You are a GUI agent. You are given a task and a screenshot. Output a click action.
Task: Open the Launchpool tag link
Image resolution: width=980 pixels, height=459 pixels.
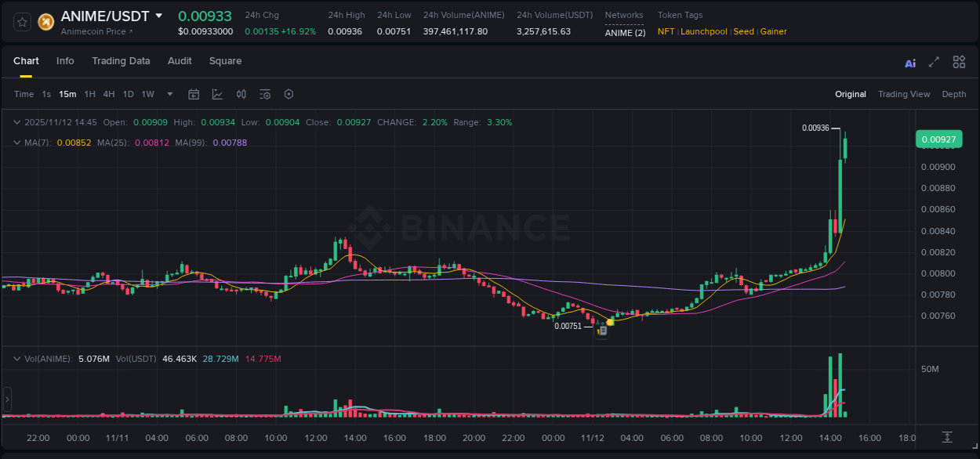(703, 31)
